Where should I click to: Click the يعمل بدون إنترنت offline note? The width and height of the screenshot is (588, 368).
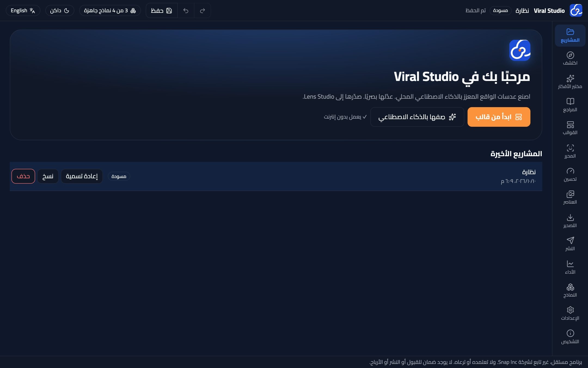click(345, 117)
